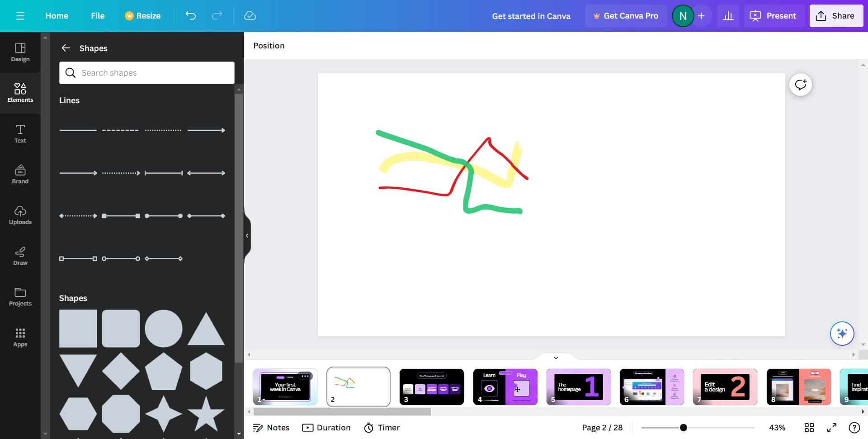Switch to the Elements tab

(20, 93)
